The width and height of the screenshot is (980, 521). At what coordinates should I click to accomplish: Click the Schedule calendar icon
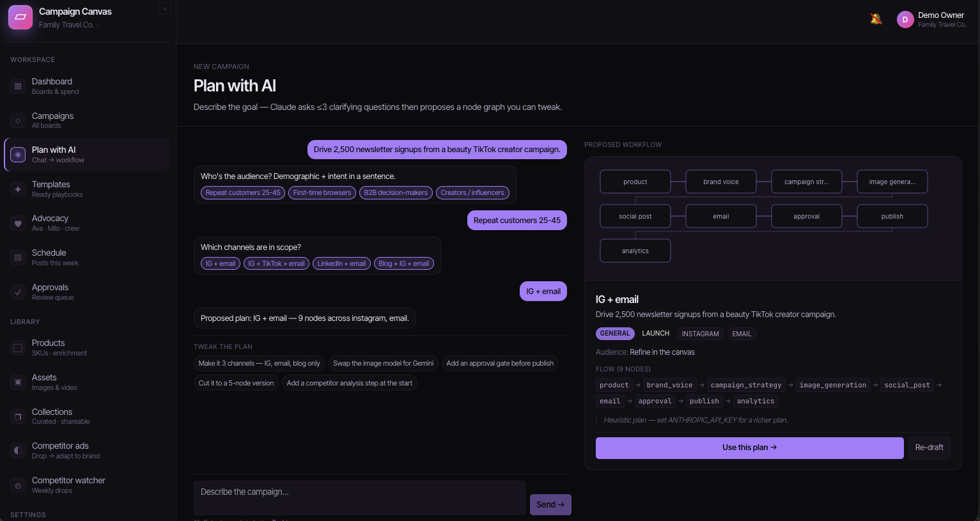(x=18, y=258)
